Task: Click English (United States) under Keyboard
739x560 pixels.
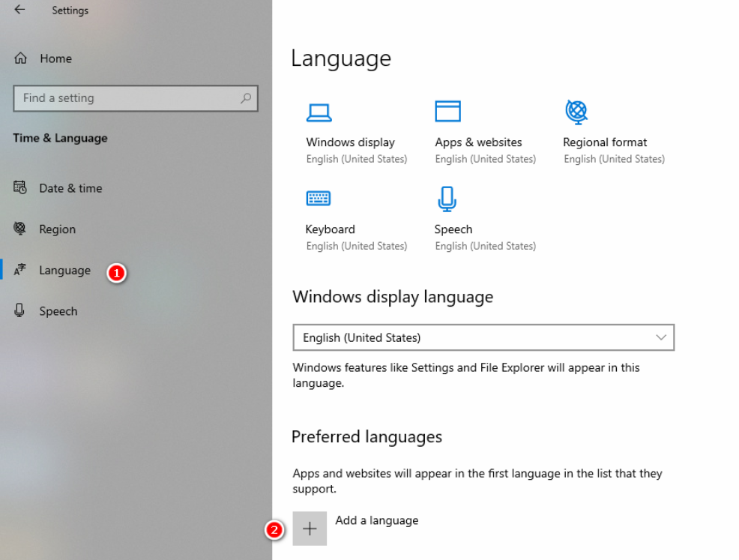Action: point(356,246)
